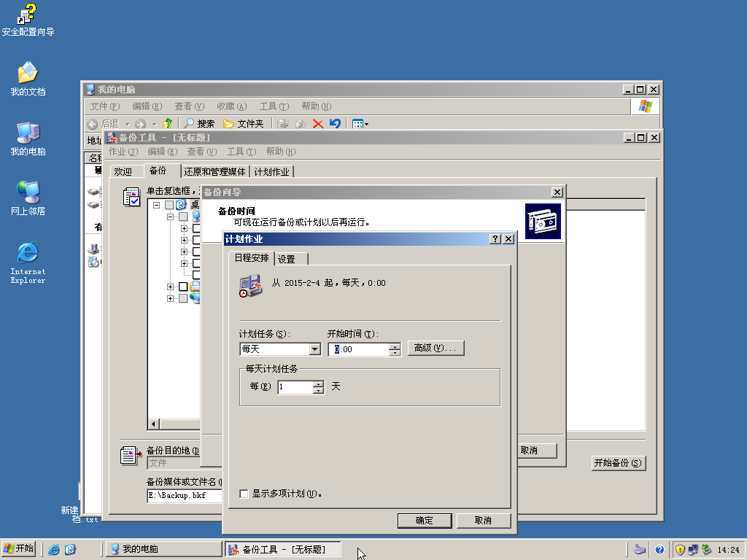Click the Desktop icon in the backup tree
The image size is (747, 560).
pyautogui.click(x=181, y=205)
